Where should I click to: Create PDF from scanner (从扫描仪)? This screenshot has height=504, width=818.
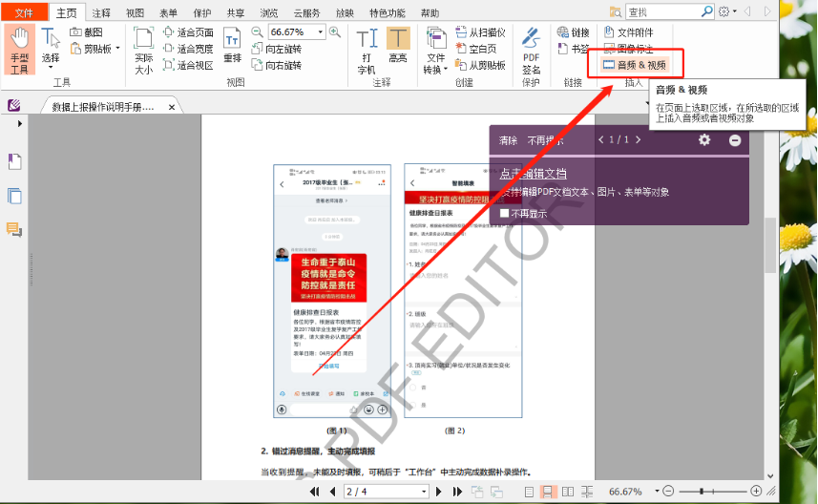pos(480,32)
